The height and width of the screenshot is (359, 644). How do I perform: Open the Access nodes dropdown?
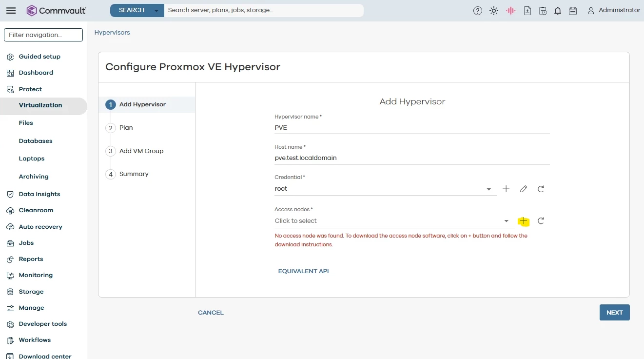pyautogui.click(x=506, y=221)
